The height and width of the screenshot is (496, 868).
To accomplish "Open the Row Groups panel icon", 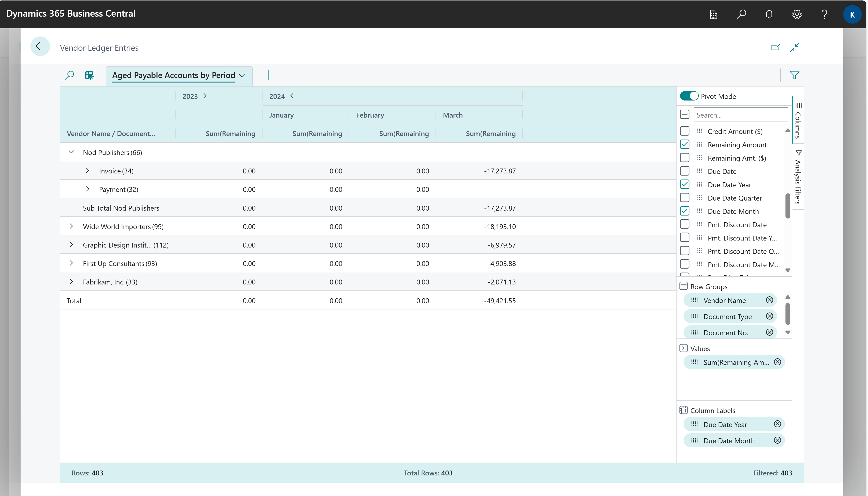I will [684, 287].
